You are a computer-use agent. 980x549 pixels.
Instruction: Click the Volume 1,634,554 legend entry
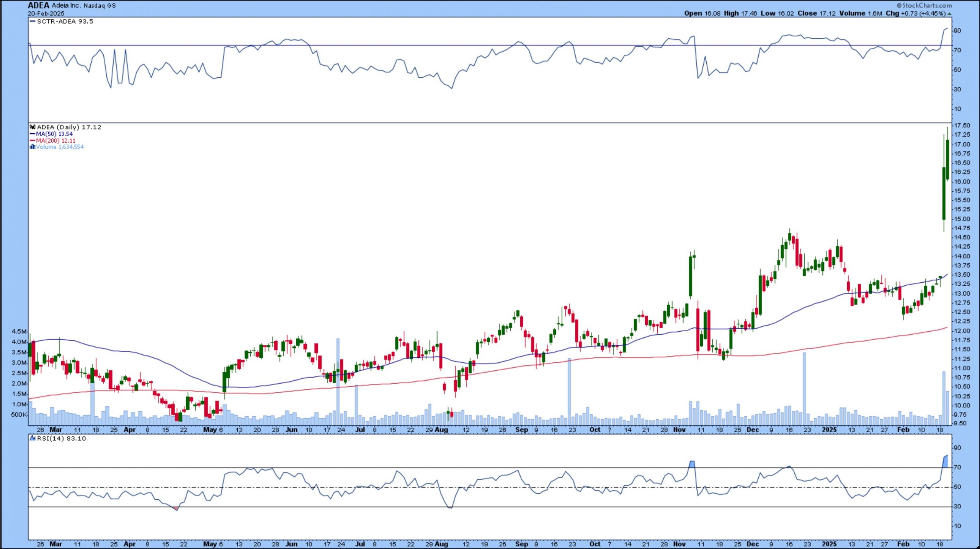pos(60,147)
